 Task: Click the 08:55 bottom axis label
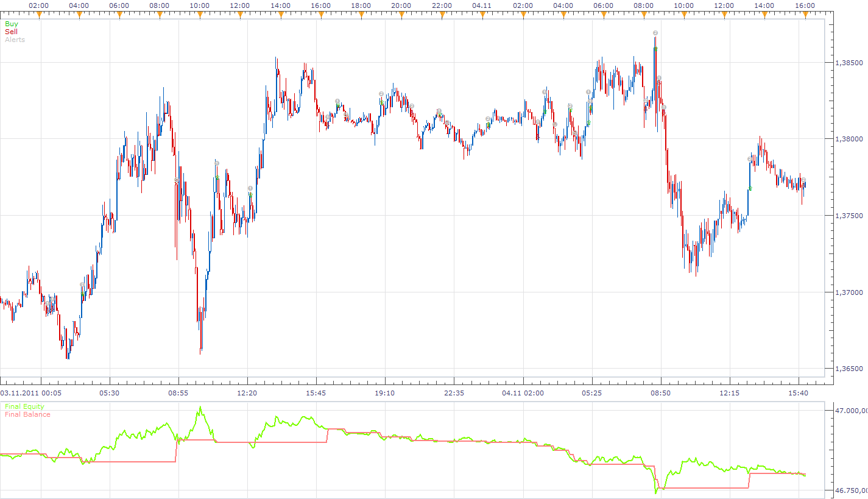[x=178, y=393]
